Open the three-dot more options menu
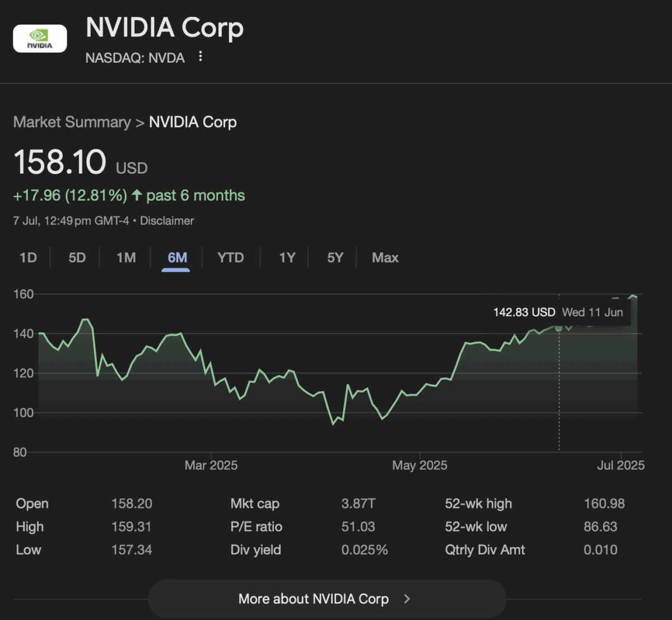The height and width of the screenshot is (620, 672). 200,57
